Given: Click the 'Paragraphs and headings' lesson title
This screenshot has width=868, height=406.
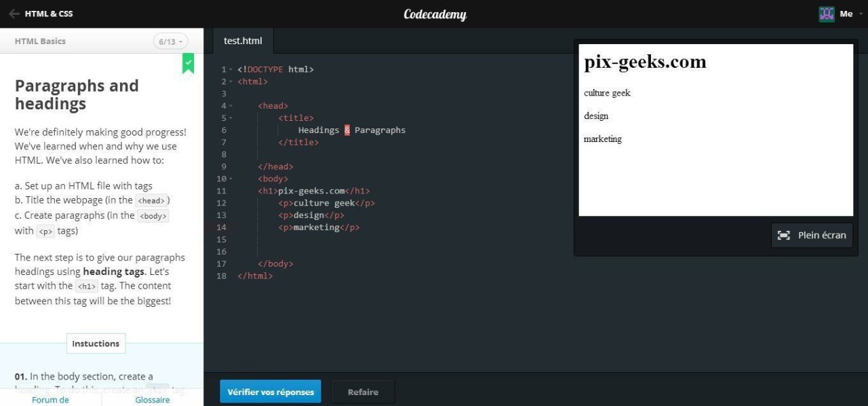Looking at the screenshot, I should click(77, 95).
